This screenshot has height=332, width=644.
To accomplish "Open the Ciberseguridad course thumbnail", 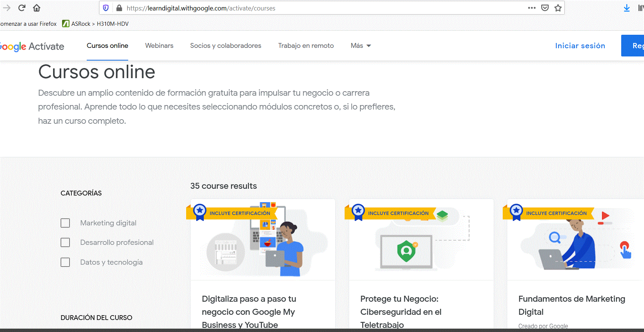I will click(421, 240).
